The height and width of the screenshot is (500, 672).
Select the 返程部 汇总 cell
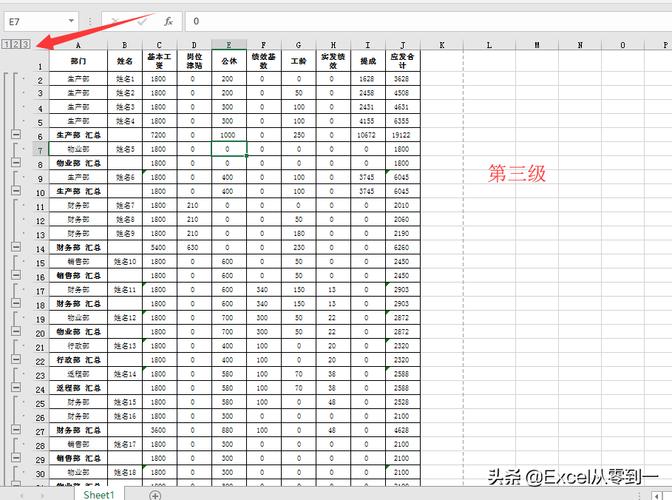coord(78,388)
